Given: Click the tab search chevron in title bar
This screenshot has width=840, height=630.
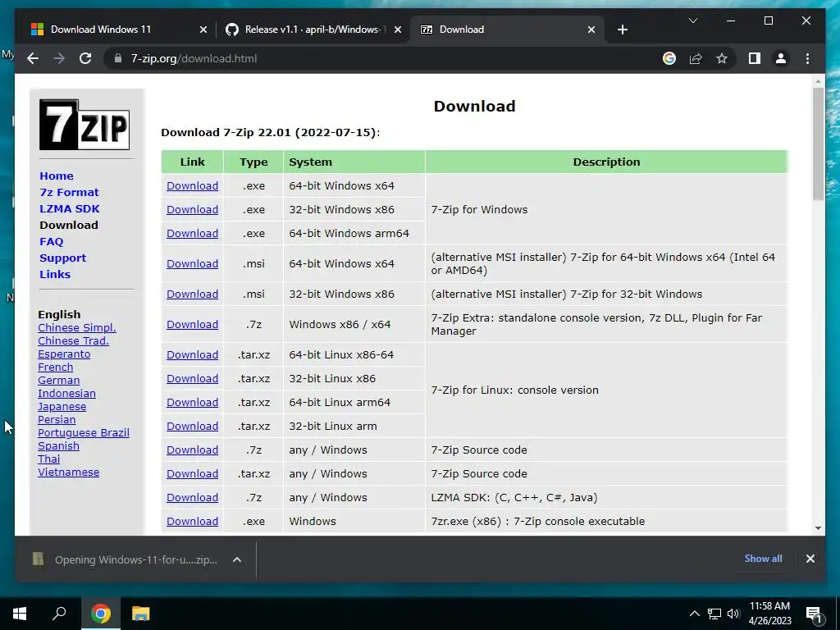Looking at the screenshot, I should coord(692,21).
